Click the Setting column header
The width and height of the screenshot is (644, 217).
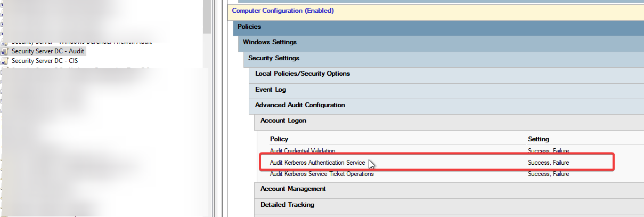(538, 139)
